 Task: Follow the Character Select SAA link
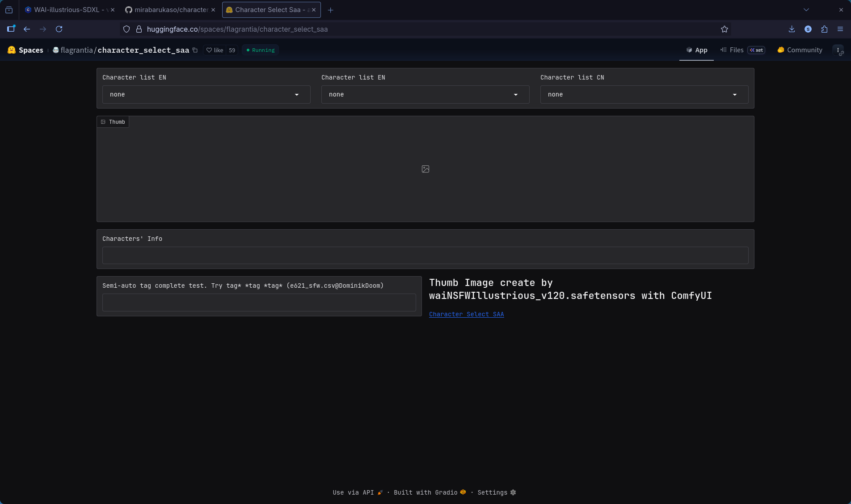[x=466, y=314]
